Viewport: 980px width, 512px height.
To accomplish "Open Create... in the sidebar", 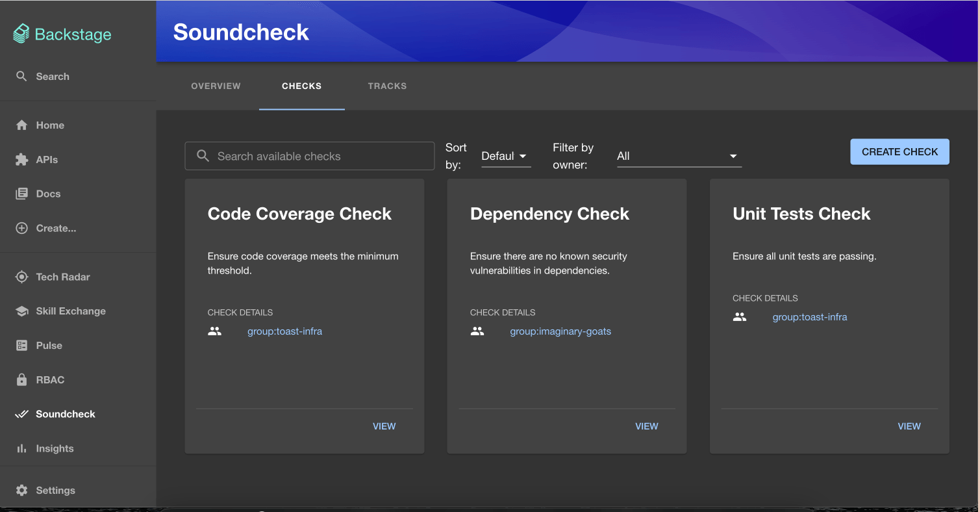I will click(x=78, y=228).
